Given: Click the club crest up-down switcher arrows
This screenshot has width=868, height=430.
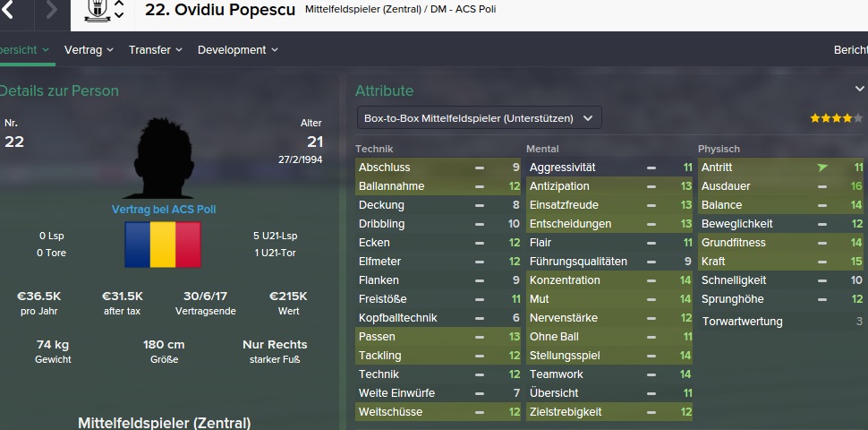Looking at the screenshot, I should click(119, 10).
